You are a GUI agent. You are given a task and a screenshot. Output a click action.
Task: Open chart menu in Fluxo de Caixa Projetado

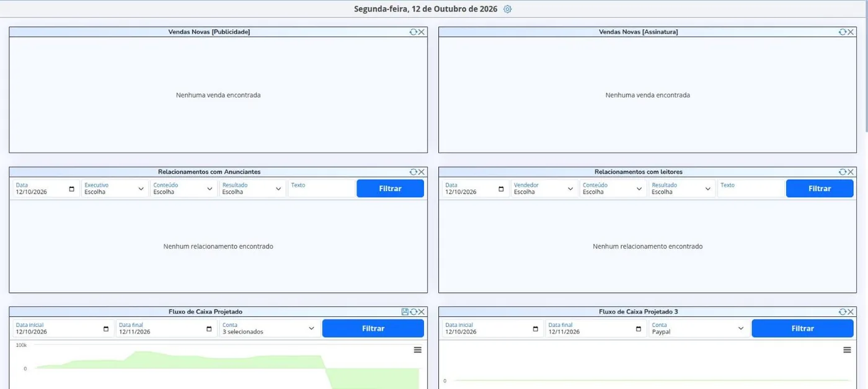418,350
